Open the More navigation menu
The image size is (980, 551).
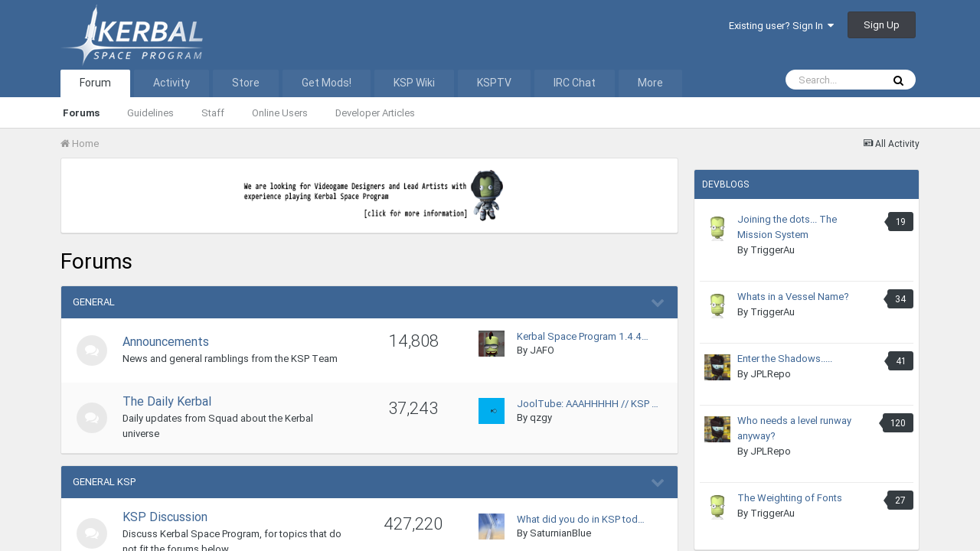click(x=650, y=83)
